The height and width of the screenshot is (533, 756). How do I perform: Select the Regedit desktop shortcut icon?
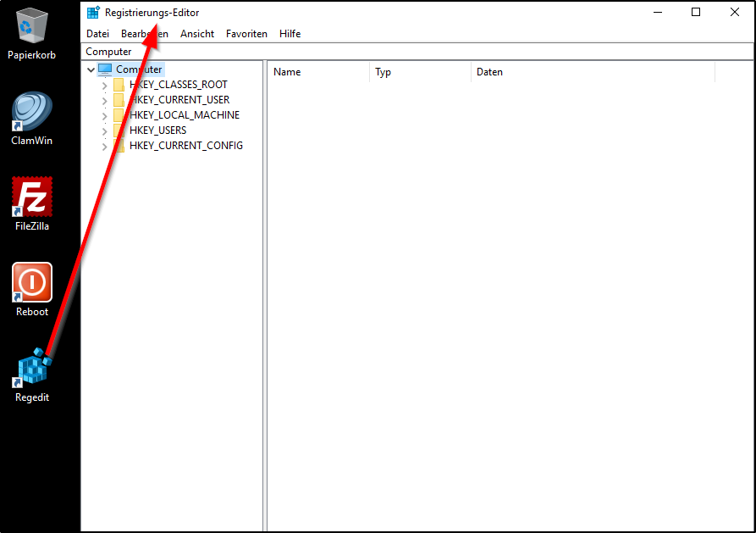tap(32, 368)
